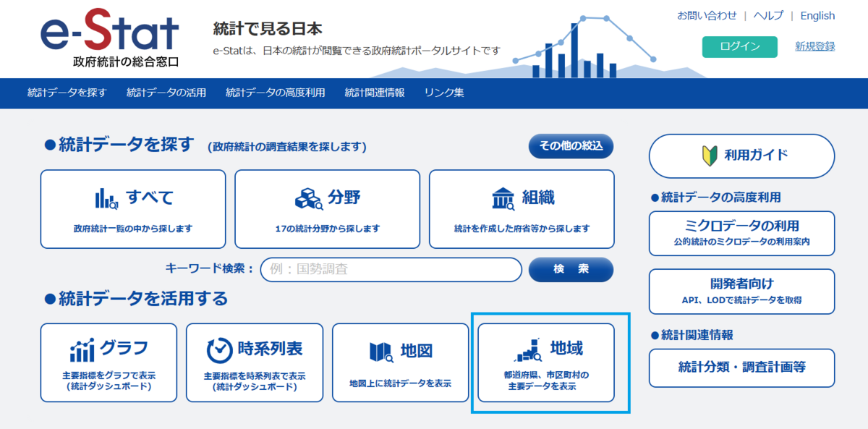Select the 組織 building icon

pyautogui.click(x=503, y=198)
